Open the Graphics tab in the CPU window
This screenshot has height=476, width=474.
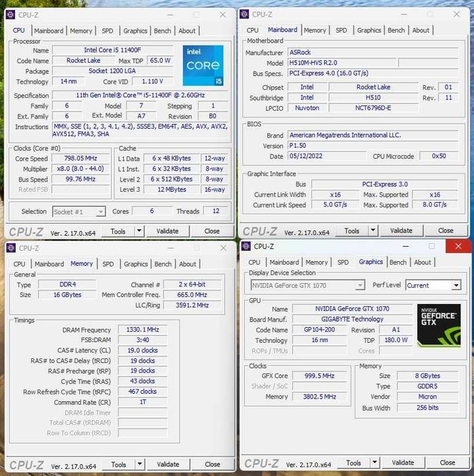[x=135, y=31]
